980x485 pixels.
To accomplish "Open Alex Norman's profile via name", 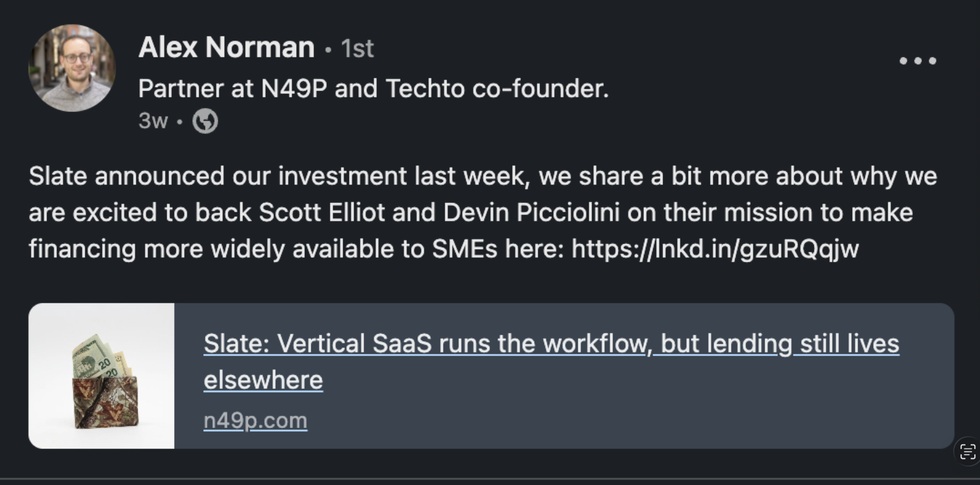I will [x=226, y=48].
